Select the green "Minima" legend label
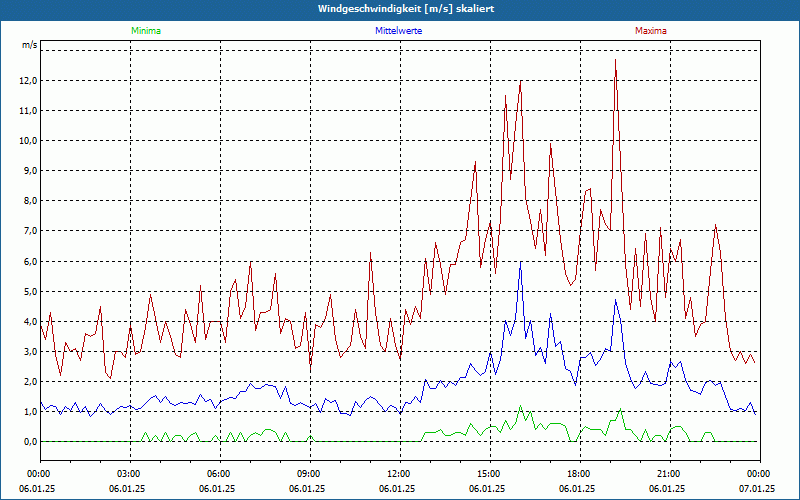 click(146, 31)
